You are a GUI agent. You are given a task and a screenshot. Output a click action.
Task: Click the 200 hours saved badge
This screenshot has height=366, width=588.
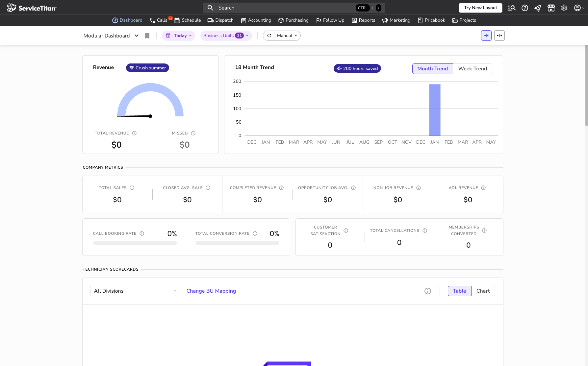357,68
